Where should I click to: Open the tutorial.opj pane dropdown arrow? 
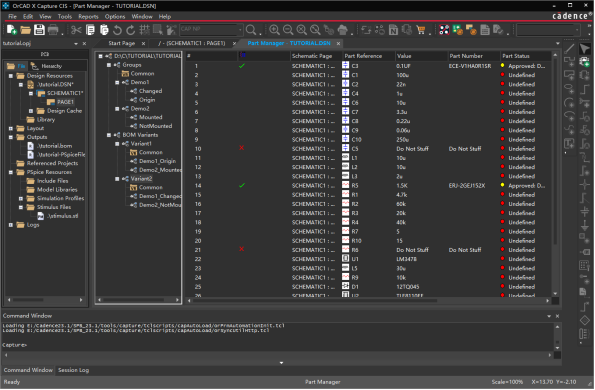point(76,44)
